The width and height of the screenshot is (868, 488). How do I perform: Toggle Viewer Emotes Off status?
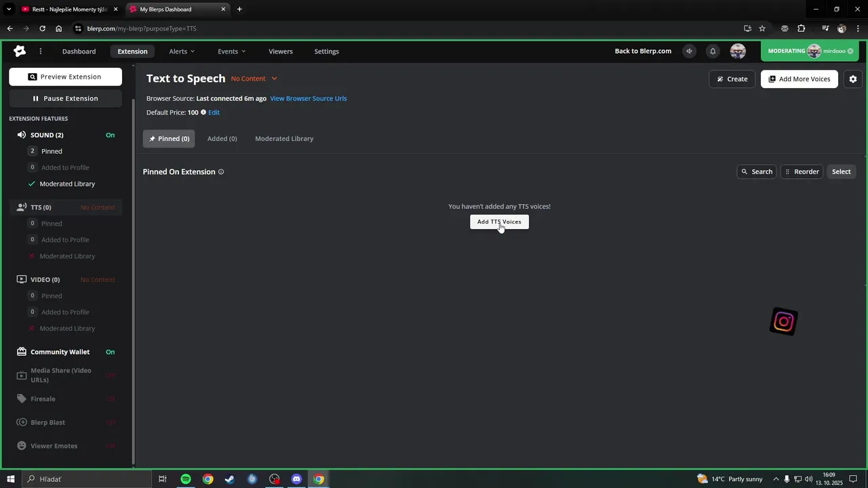click(110, 446)
